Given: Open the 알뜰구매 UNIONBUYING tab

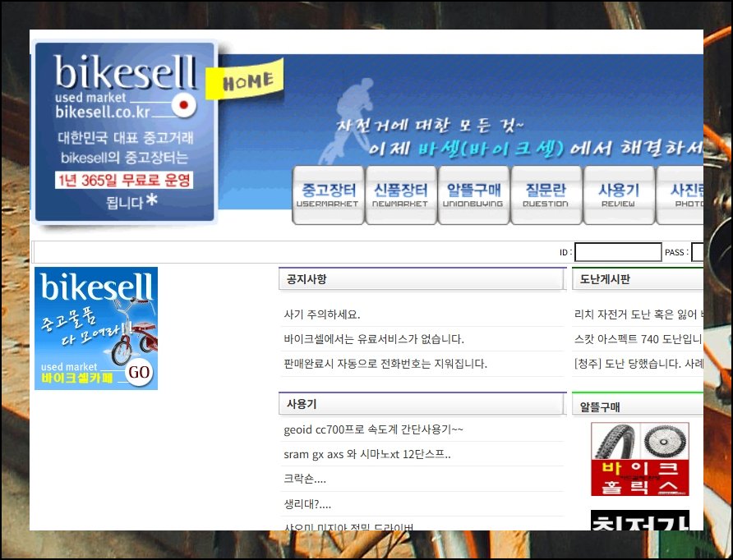Looking at the screenshot, I should click(x=473, y=195).
